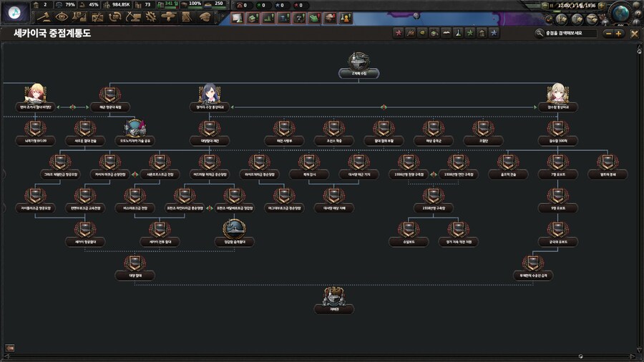The width and height of the screenshot is (644, 362).
Task: Toggle the leftmost pink star focus filter
Action: pos(399,33)
